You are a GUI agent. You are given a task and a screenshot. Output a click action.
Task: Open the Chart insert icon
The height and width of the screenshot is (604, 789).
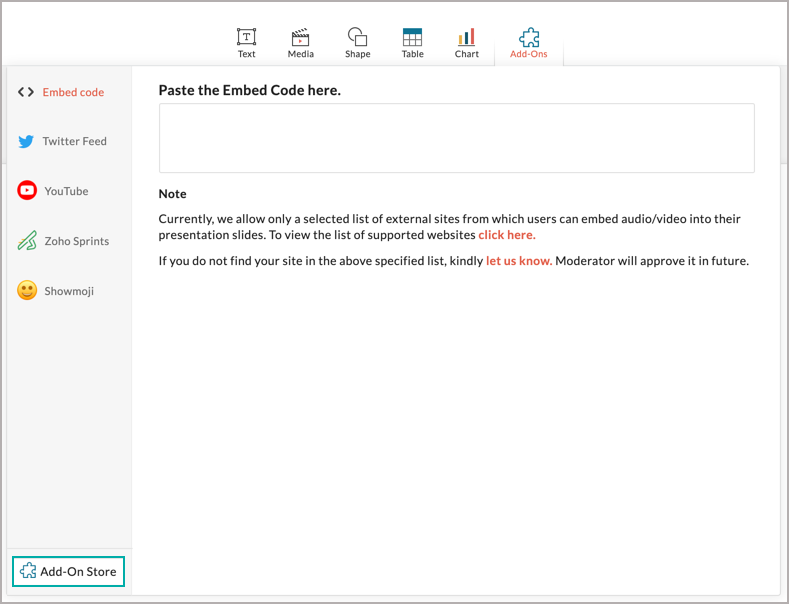point(466,37)
